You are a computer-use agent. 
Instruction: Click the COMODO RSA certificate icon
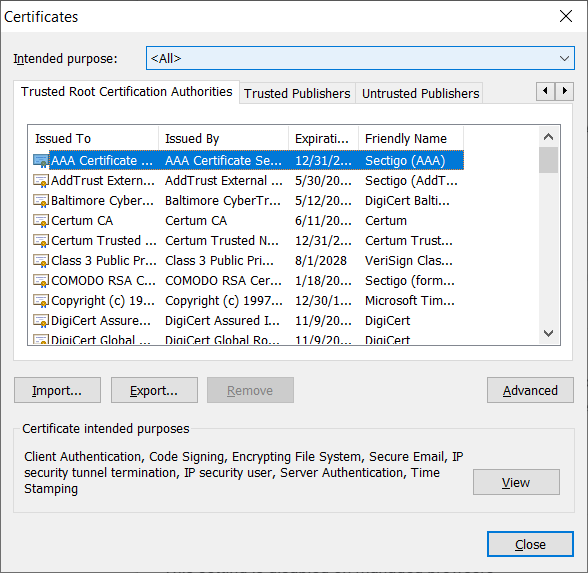pyautogui.click(x=40, y=281)
